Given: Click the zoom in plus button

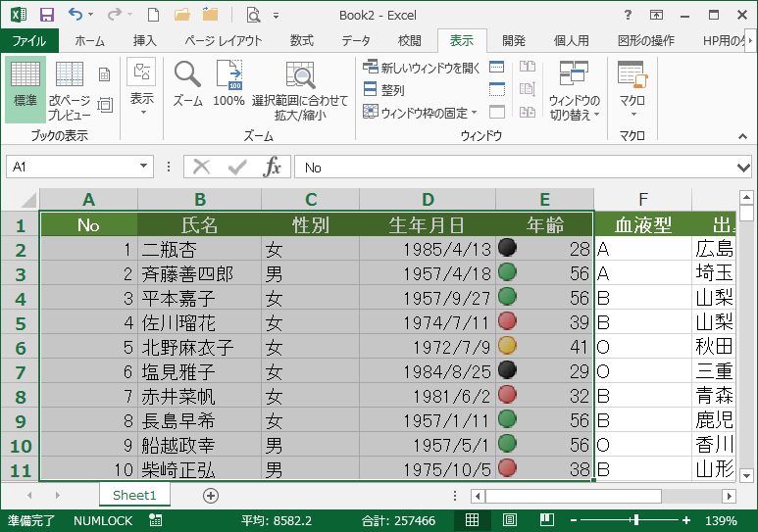Looking at the screenshot, I should (686, 520).
